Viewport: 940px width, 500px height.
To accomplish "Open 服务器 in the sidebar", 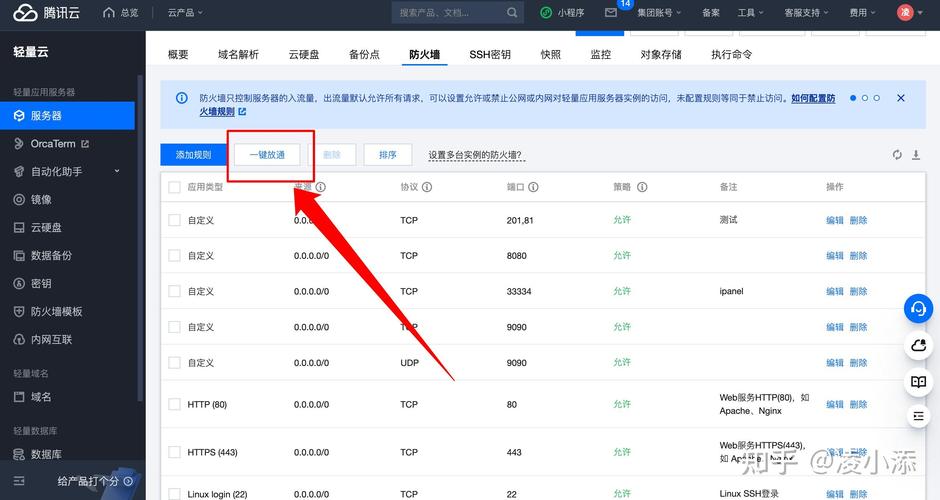I will [67, 115].
